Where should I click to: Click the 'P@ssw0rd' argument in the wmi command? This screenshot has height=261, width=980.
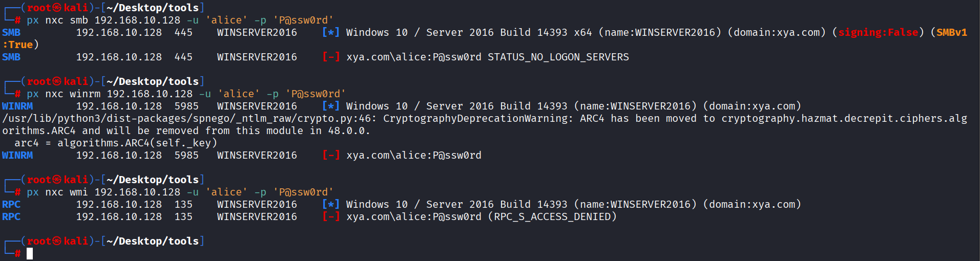point(303,192)
